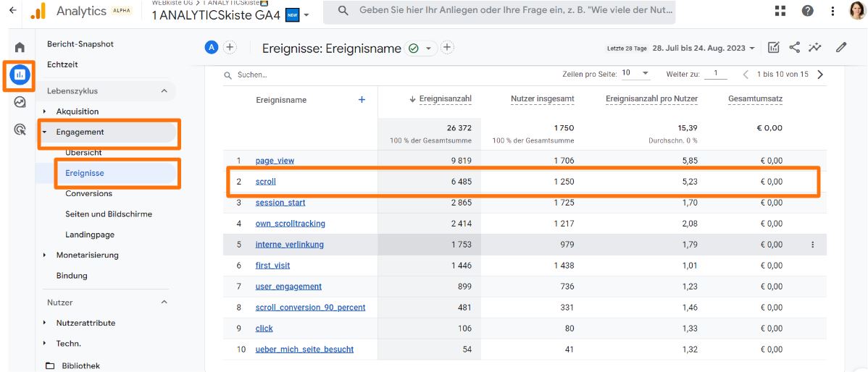
Task: Click the Reports icon in left rail
Action: click(x=20, y=75)
